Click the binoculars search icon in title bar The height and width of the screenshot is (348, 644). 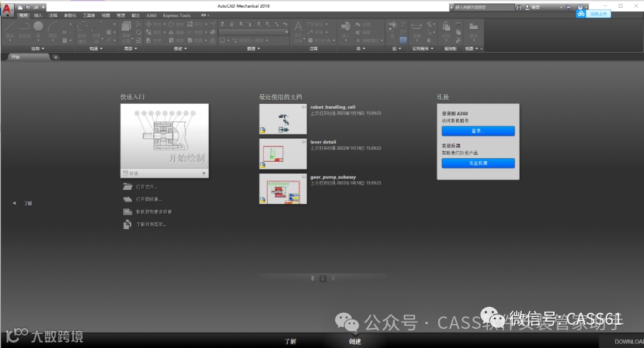tap(519, 7)
